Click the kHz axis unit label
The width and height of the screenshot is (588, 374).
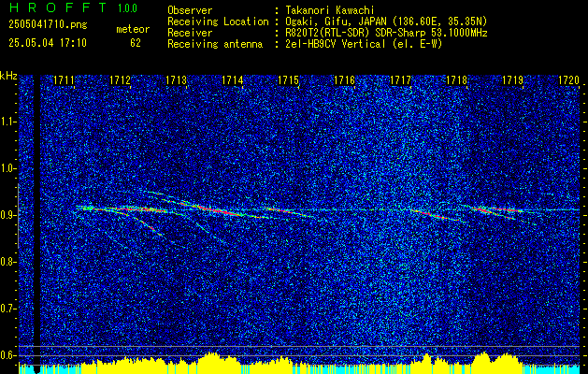click(8, 76)
